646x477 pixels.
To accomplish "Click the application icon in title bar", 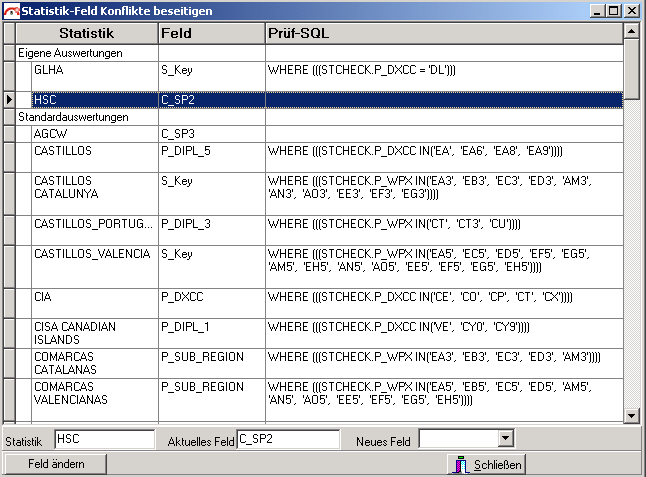I will coord(10,9).
